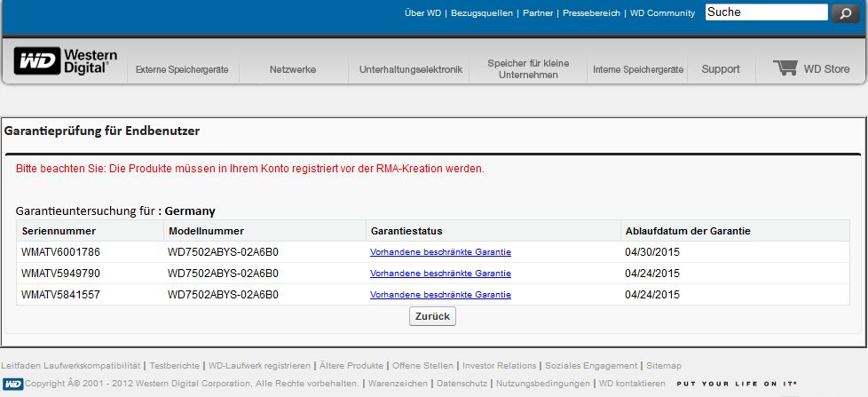Open the Western Digital logo homepage
The image size is (868, 397).
coord(66,61)
